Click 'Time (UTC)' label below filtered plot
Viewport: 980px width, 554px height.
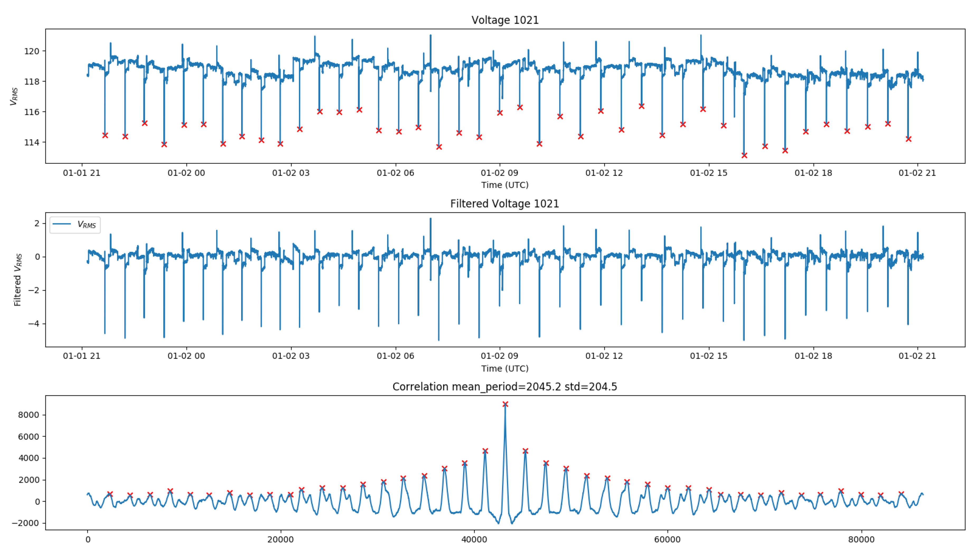point(505,368)
